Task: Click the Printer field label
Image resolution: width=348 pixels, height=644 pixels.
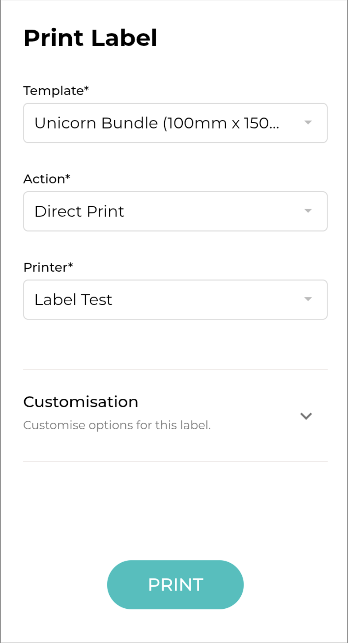Action: tap(45, 267)
